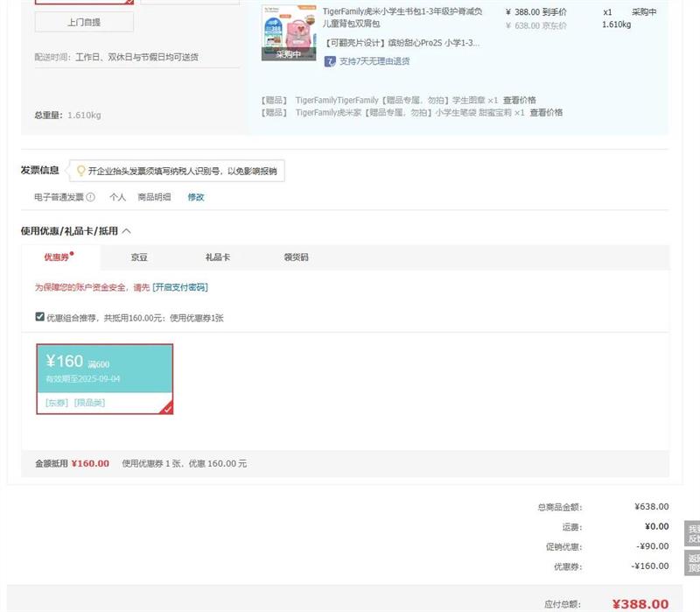Collapse the 使用优惠/礼品卡/抵用 section
Image resolution: width=700 pixels, height=612 pixels.
tap(126, 231)
